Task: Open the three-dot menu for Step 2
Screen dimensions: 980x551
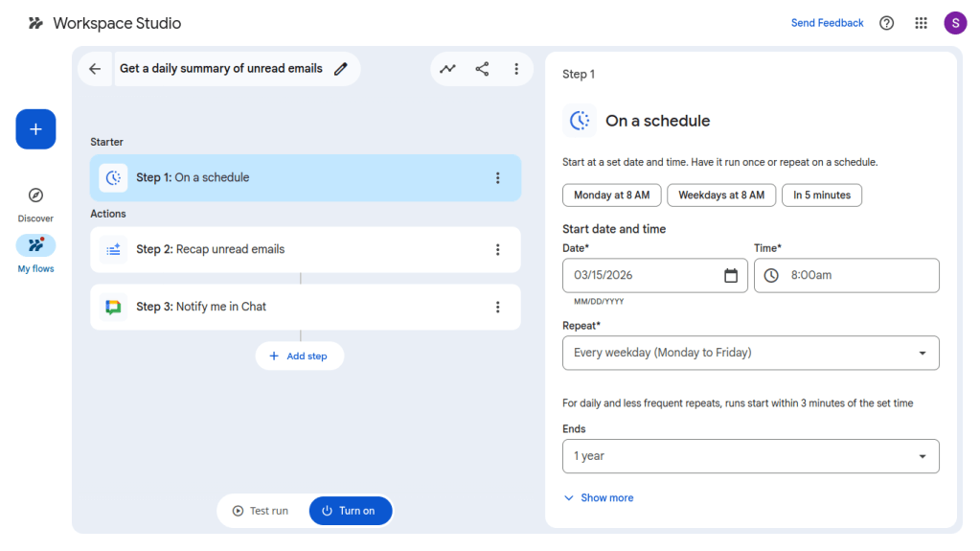Action: click(497, 249)
